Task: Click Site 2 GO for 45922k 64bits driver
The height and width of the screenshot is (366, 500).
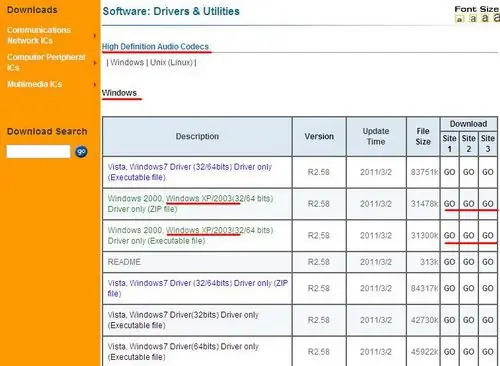Action: click(x=469, y=352)
